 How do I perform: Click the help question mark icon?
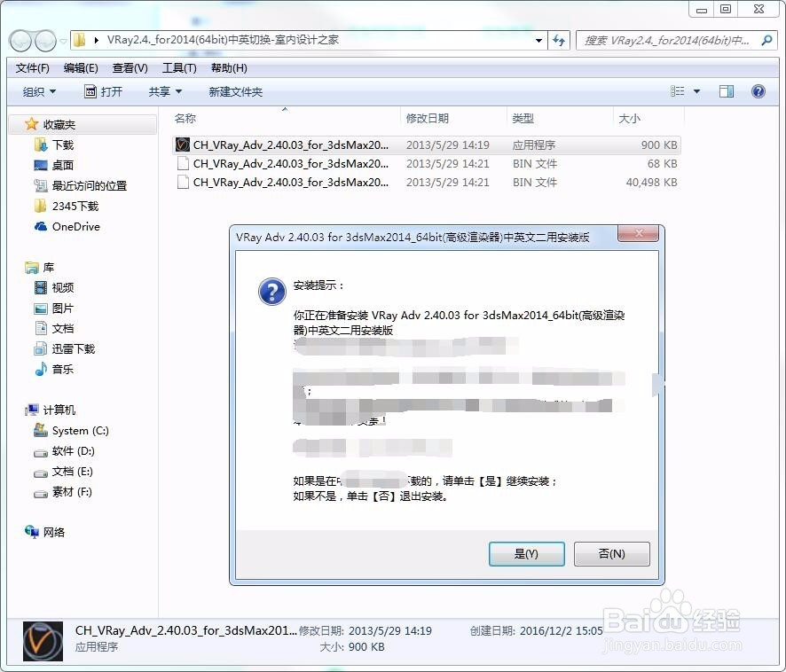(758, 91)
